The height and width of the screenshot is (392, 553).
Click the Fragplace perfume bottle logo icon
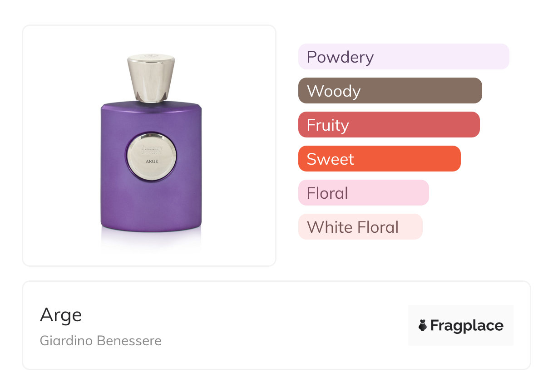(x=423, y=325)
